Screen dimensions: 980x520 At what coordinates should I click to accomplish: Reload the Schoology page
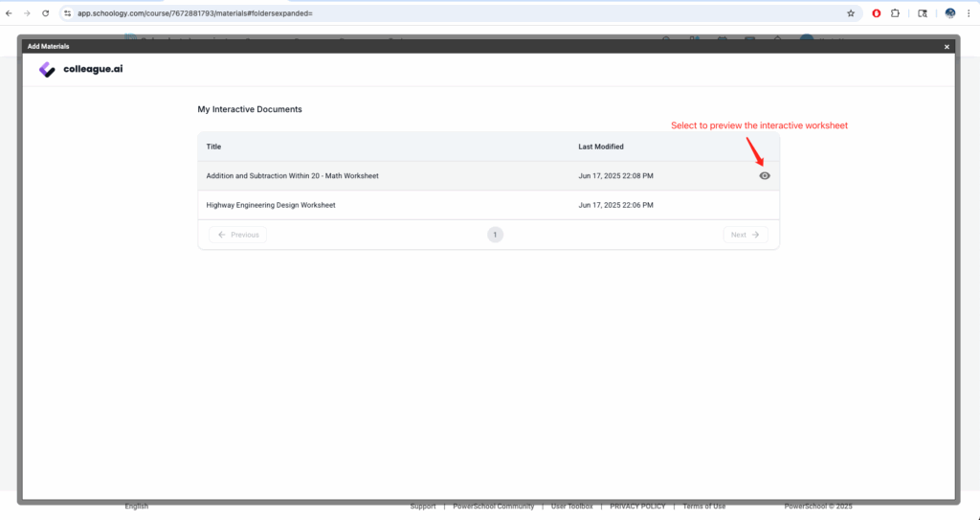45,13
